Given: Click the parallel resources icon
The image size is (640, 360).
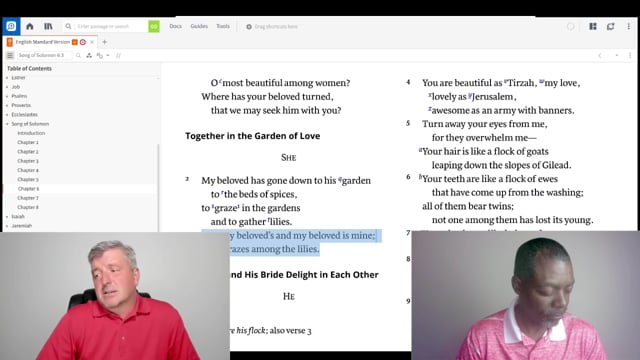Looking at the screenshot, I should (x=100, y=56).
